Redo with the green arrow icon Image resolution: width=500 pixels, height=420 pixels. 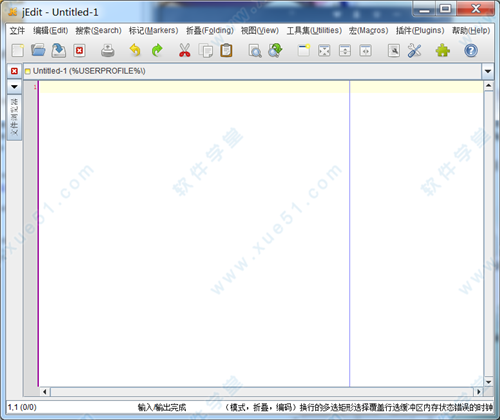[x=157, y=50]
